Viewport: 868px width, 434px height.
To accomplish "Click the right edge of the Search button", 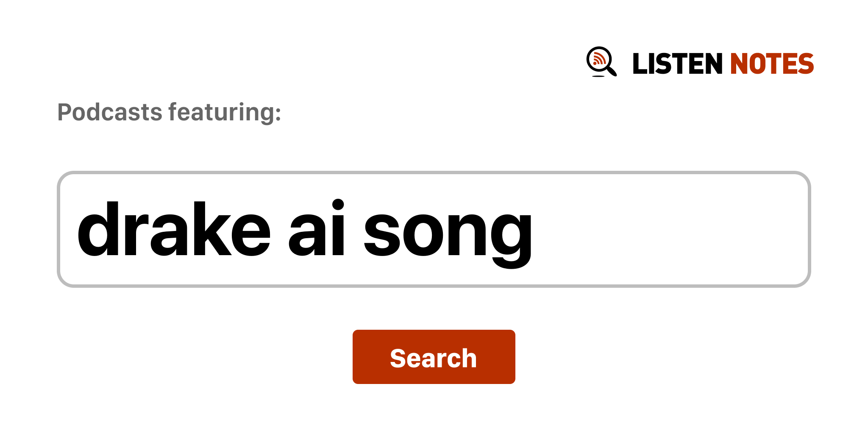I will click(509, 357).
